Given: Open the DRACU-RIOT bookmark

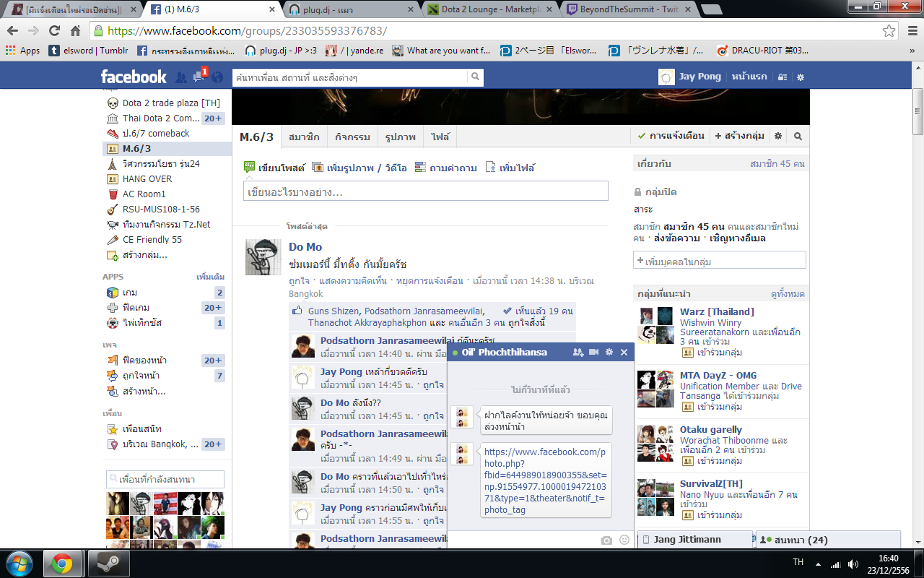Looking at the screenshot, I should 762,51.
